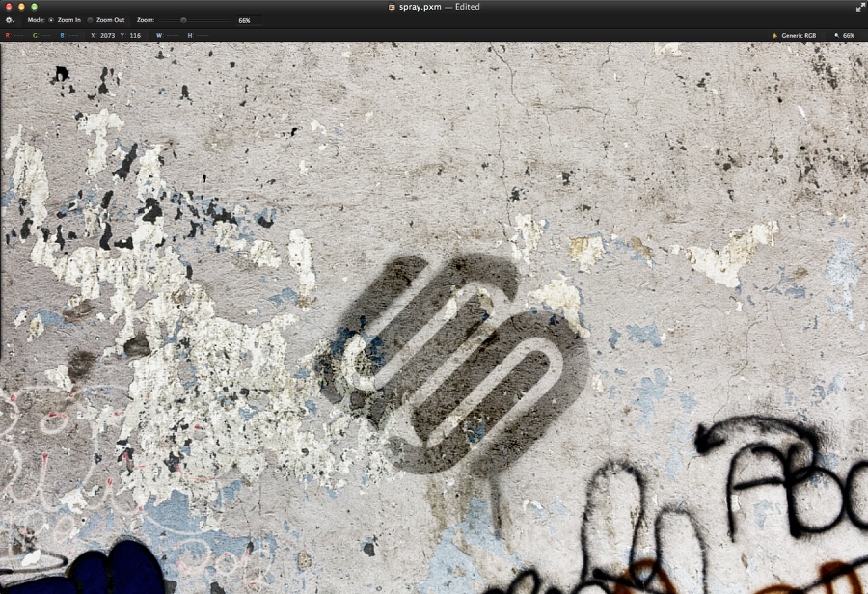Image resolution: width=868 pixels, height=594 pixels.
Task: Close the spray.pxm window
Action: pyautogui.click(x=9, y=7)
